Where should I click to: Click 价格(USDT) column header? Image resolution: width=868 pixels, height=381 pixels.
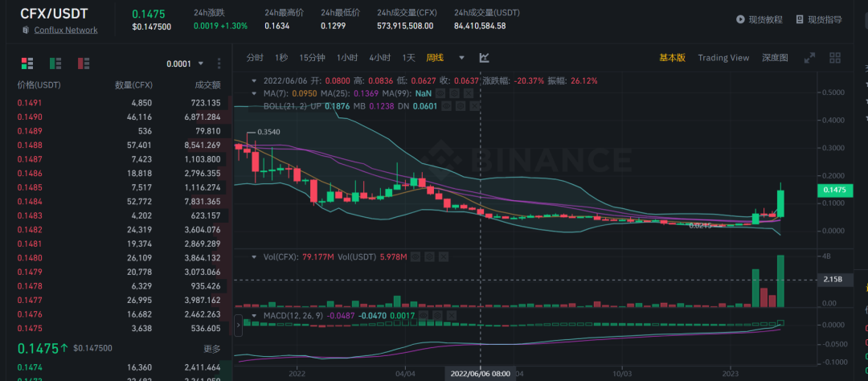(39, 85)
